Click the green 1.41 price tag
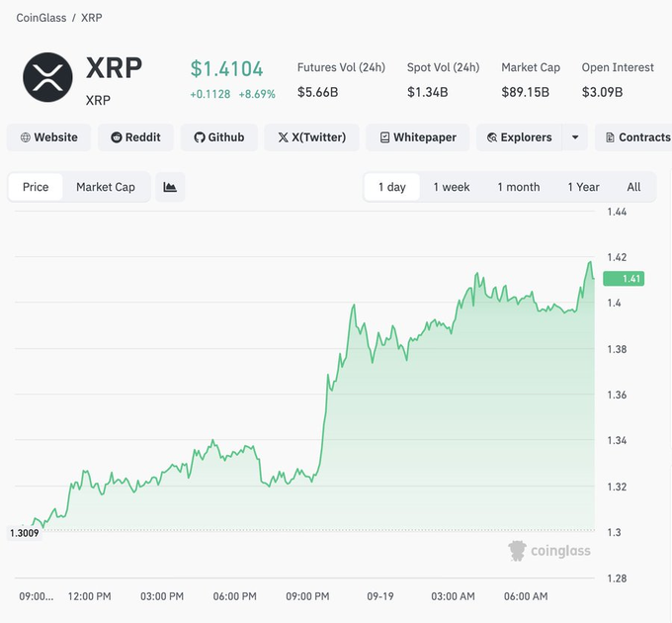672x623 pixels. coord(624,279)
